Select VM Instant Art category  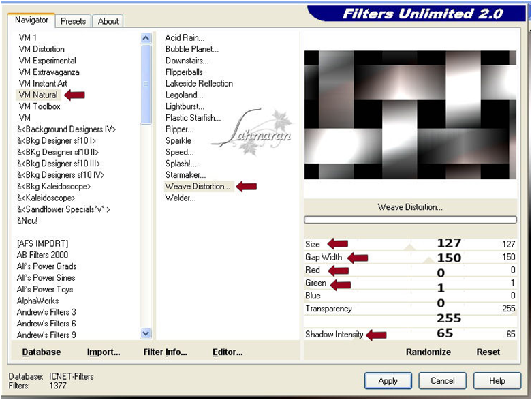tap(43, 83)
